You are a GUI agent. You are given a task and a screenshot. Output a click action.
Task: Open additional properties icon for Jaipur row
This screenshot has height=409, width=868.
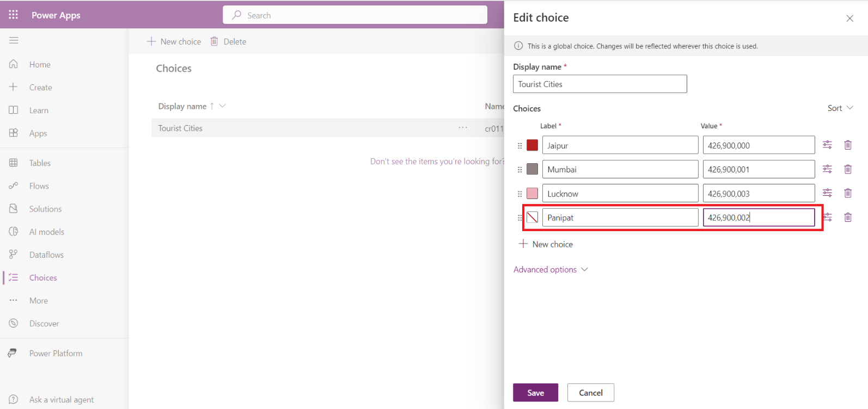coord(827,145)
